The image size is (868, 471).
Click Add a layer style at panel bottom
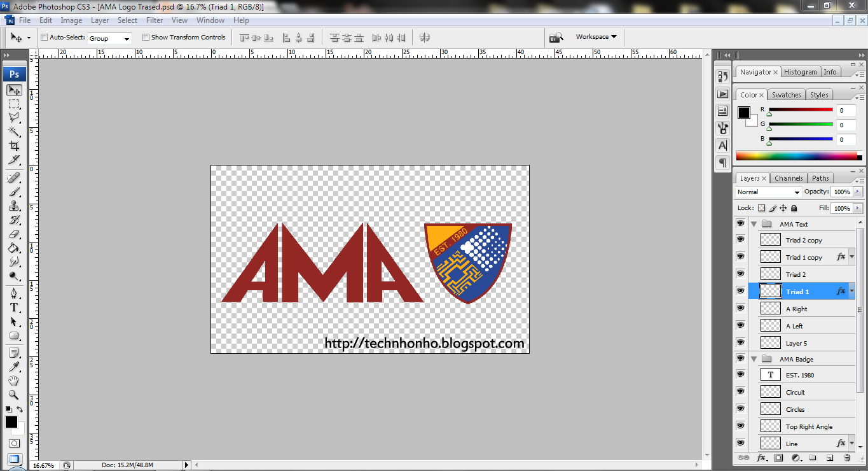(762, 457)
